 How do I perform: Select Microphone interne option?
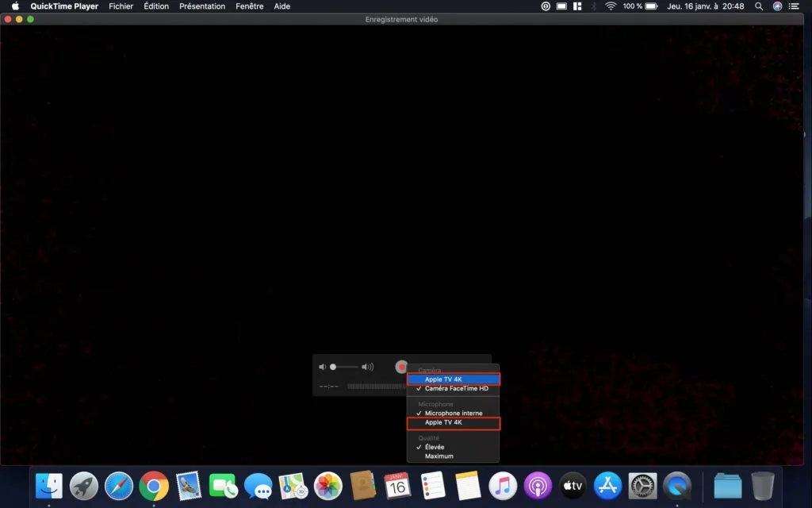tap(453, 413)
